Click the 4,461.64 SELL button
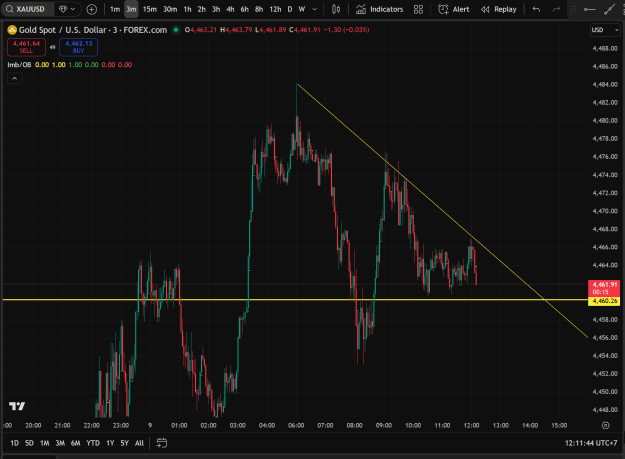This screenshot has width=625, height=459. click(x=26, y=47)
